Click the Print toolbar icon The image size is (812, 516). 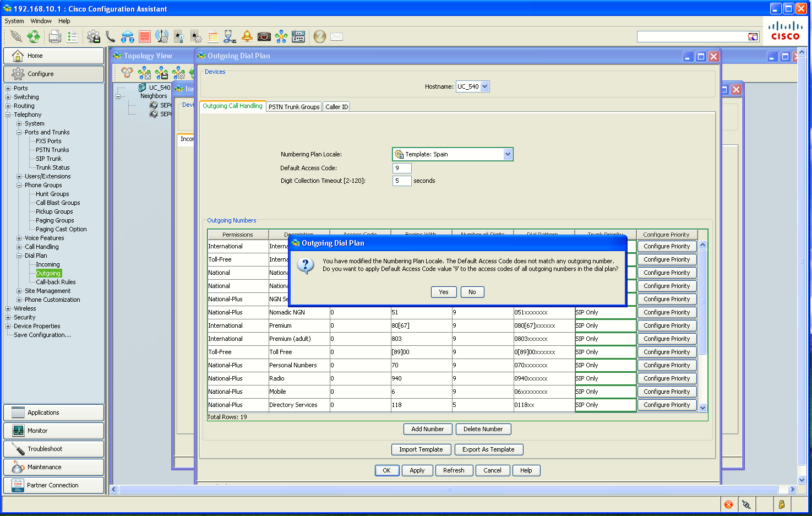(55, 36)
